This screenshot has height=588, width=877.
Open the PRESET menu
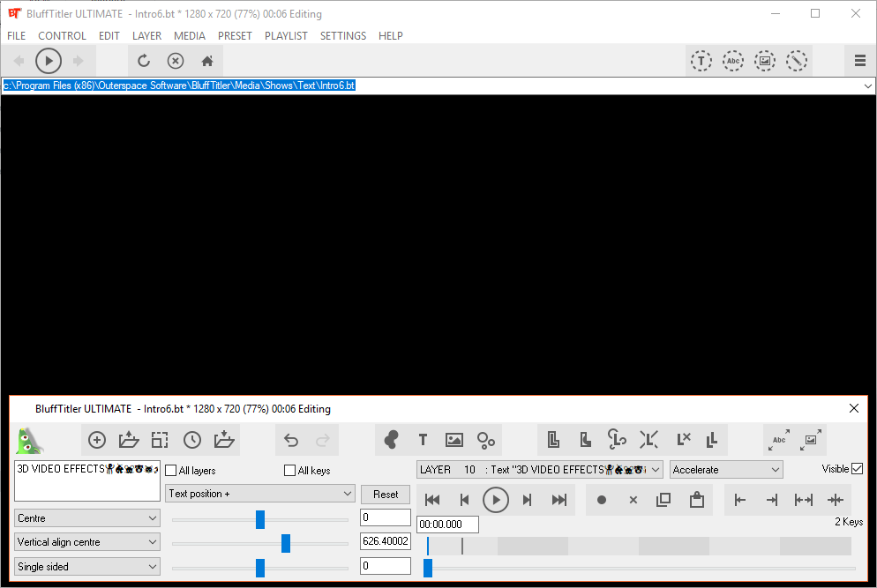click(235, 36)
